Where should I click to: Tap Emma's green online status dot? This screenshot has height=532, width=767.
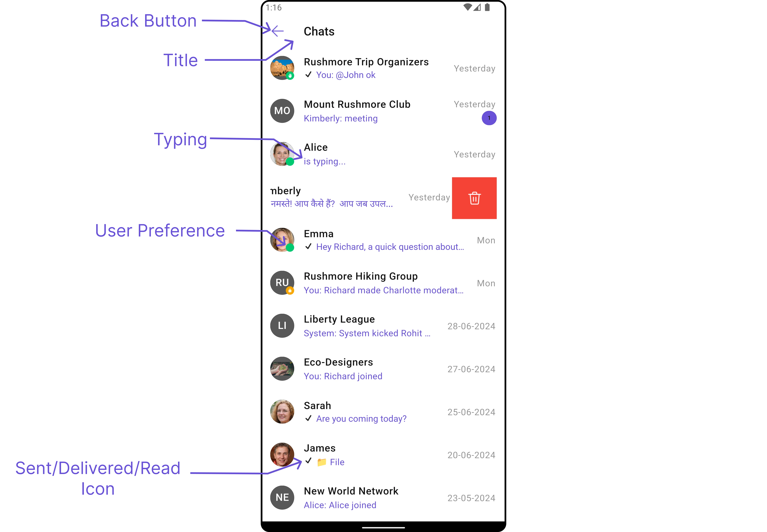[290, 248]
